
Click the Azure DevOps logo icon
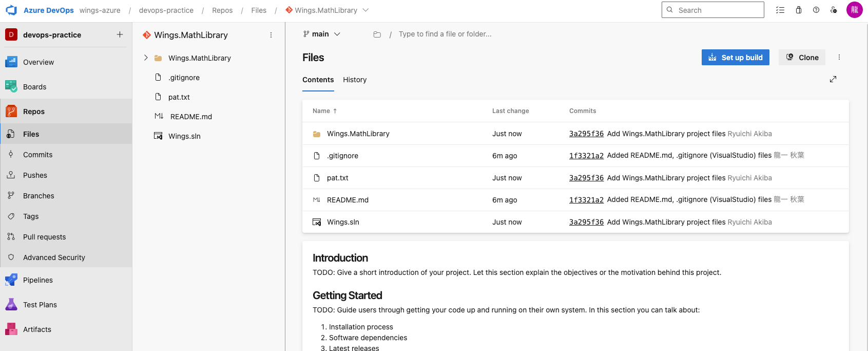[11, 10]
